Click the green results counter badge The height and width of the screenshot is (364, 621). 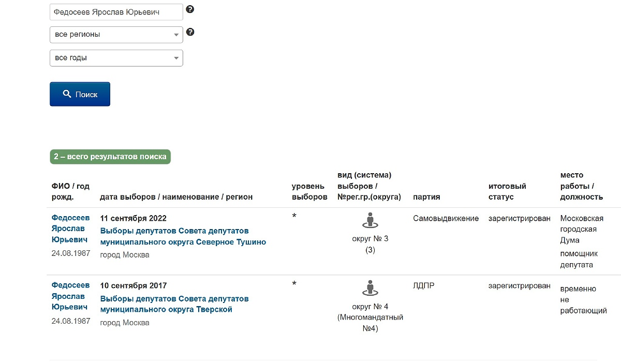click(x=110, y=156)
